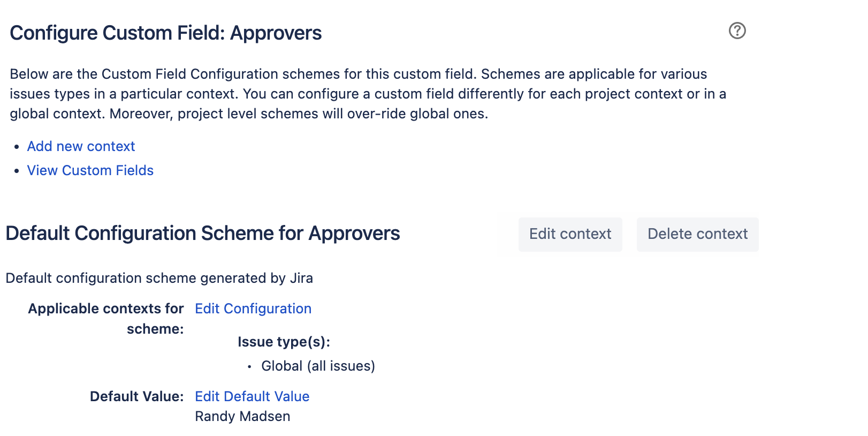Click the Default Value label
Screen dimensions: 868x436
coord(136,396)
